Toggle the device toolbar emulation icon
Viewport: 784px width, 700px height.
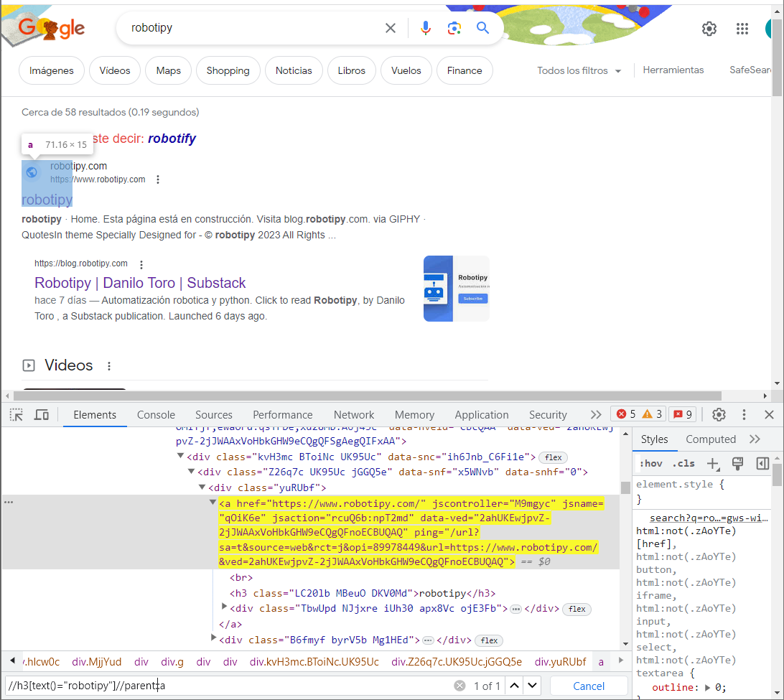pyautogui.click(x=41, y=414)
